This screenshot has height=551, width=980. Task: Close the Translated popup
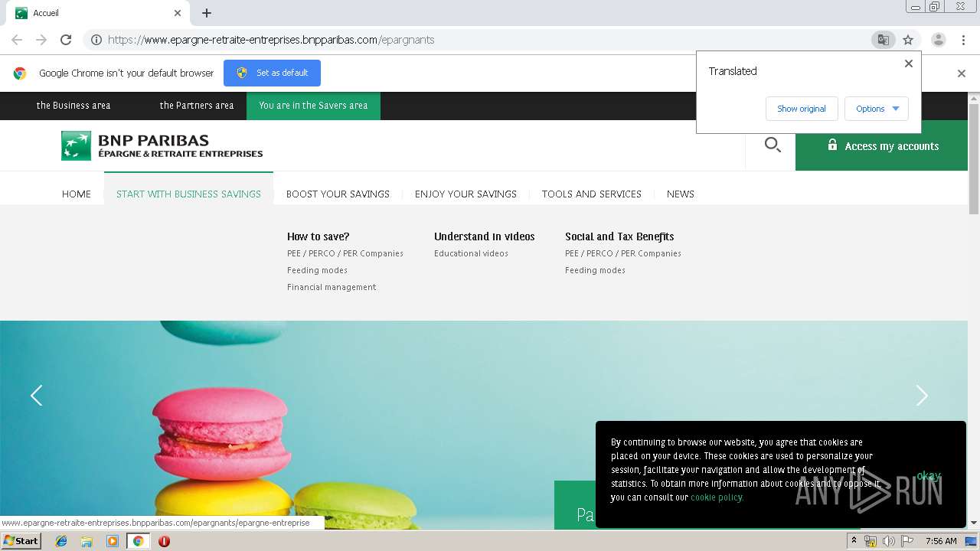click(909, 64)
